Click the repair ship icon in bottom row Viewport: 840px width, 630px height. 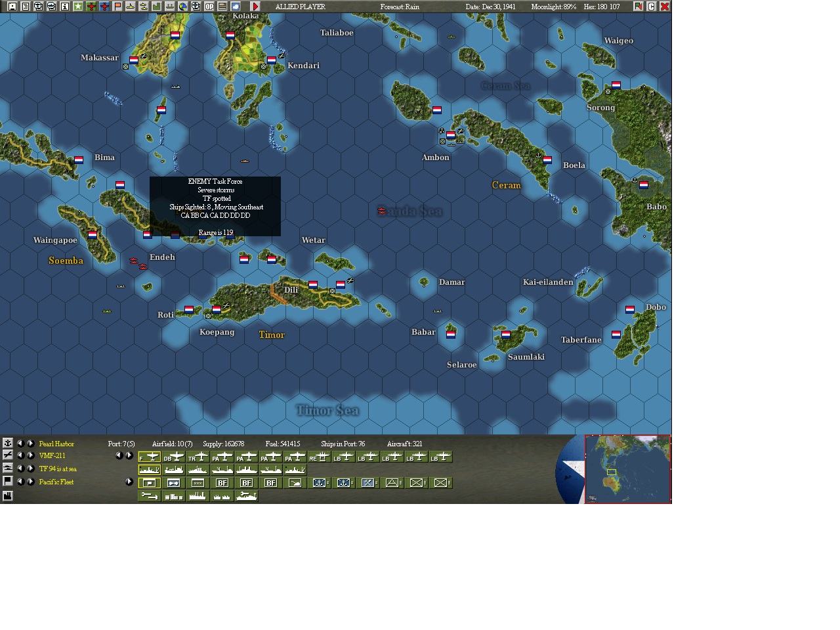[x=246, y=496]
